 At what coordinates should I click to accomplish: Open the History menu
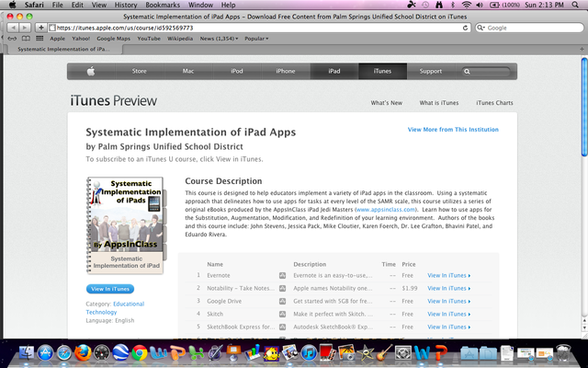click(x=126, y=5)
